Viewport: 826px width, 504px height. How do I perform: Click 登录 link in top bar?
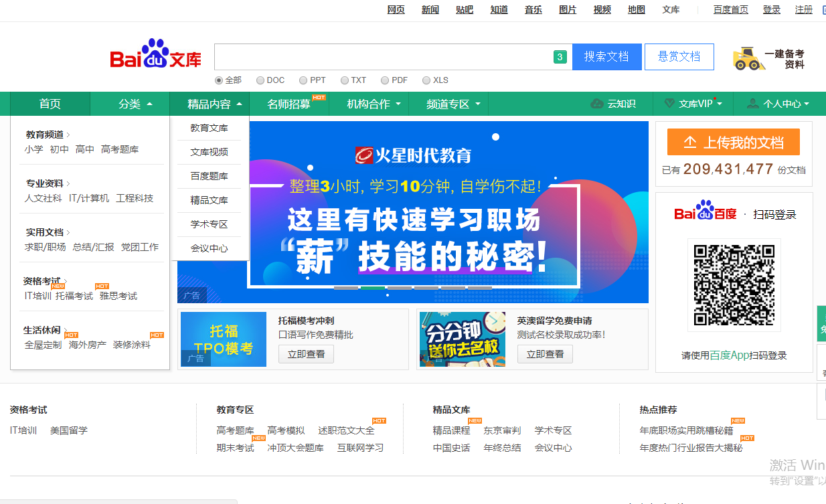[772, 9]
